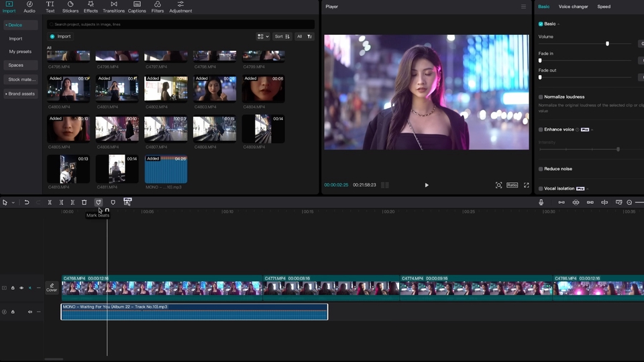The width and height of the screenshot is (644, 362).
Task: Open the Sort dropdown in media panel
Action: [x=282, y=36]
